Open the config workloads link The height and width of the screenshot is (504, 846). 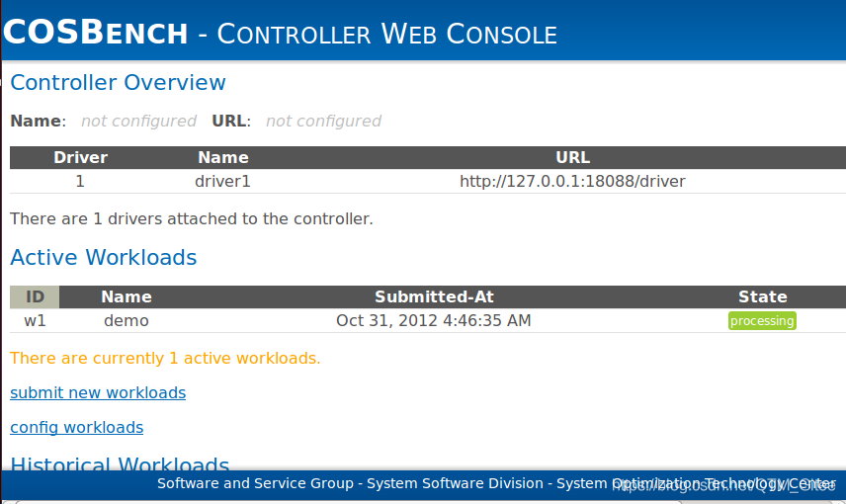[77, 427]
